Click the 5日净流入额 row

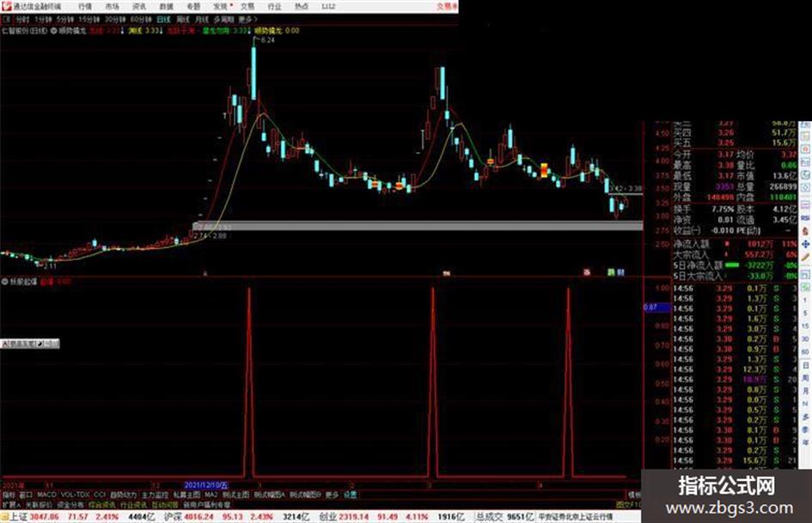pyautogui.click(x=736, y=265)
